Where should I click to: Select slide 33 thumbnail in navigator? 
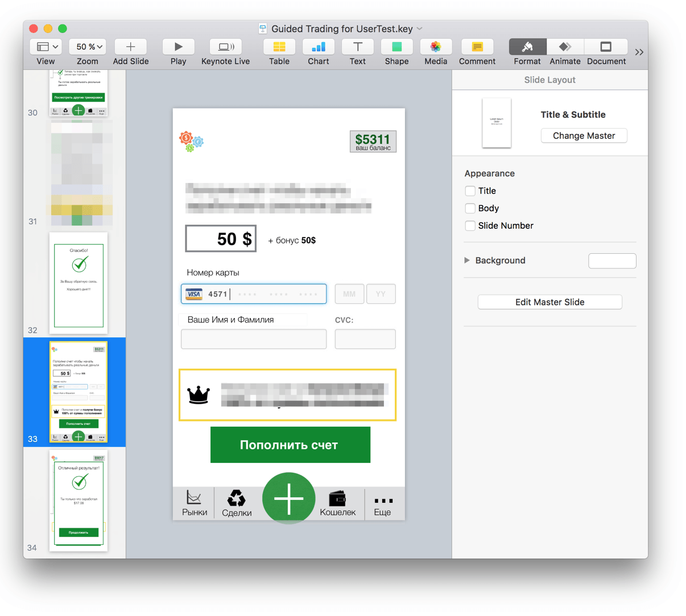click(78, 392)
